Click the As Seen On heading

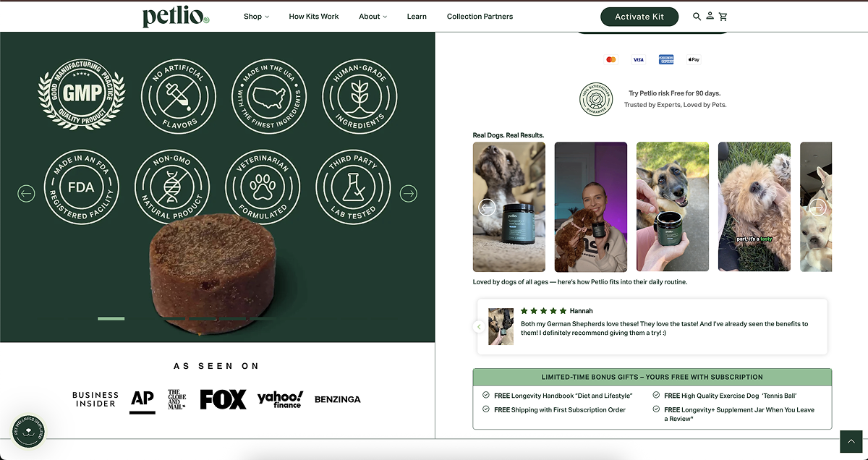[216, 366]
